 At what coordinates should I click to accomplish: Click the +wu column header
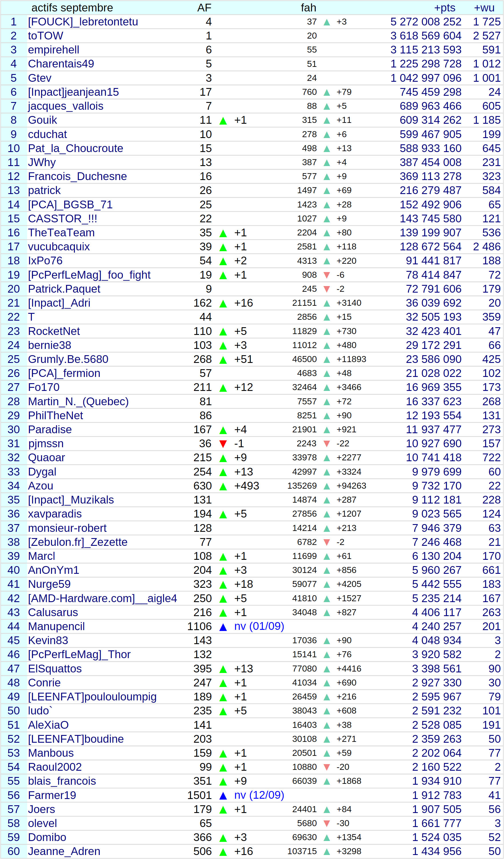(x=484, y=8)
